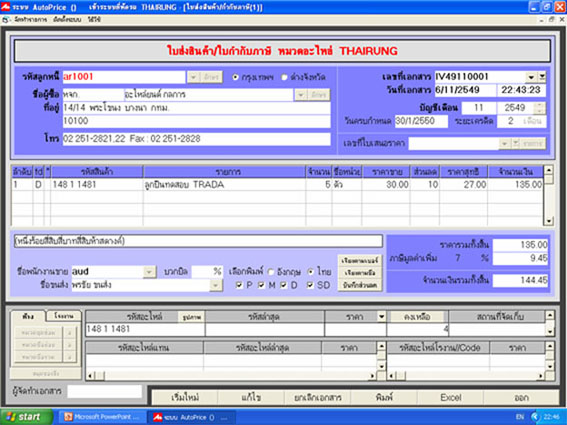Screen dimensions: 567x425
Task: Open the transport name dropdown
Action: coord(216,285)
